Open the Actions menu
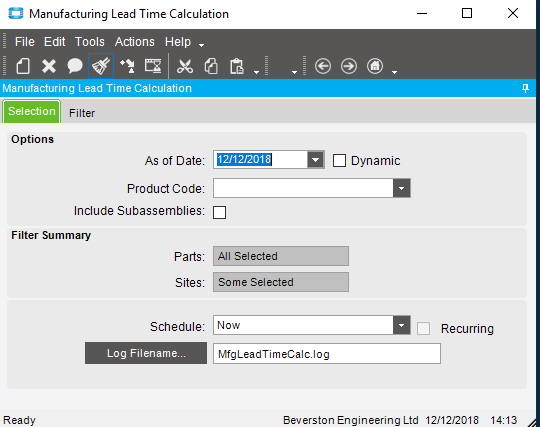540x427 pixels. coord(135,42)
